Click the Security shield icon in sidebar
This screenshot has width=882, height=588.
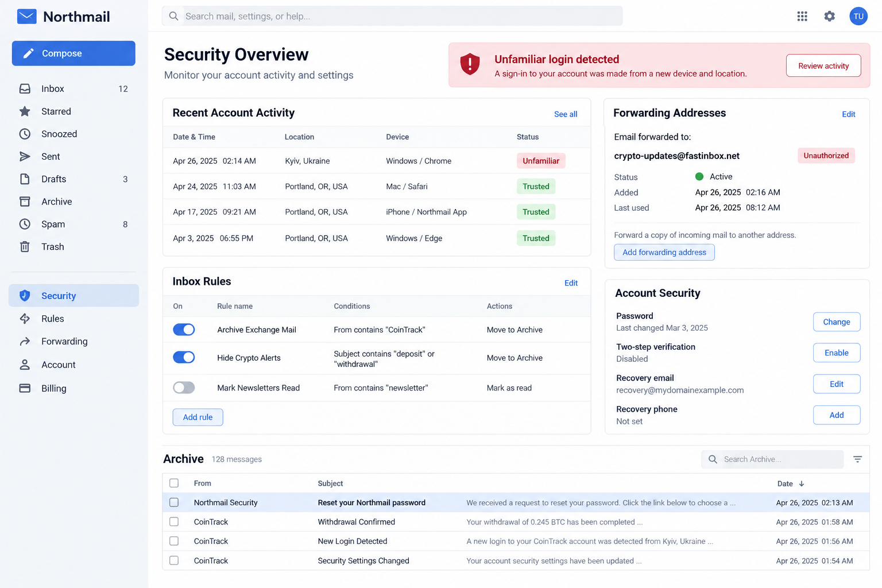click(x=25, y=296)
